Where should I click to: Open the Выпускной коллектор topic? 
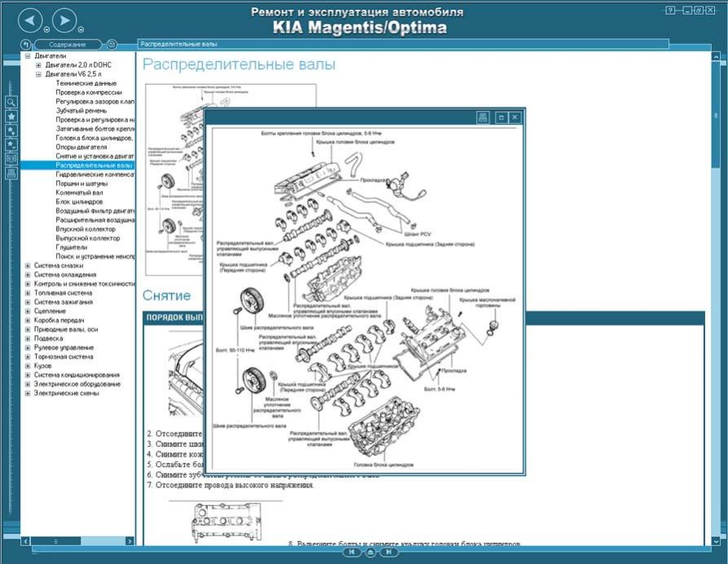tap(88, 238)
